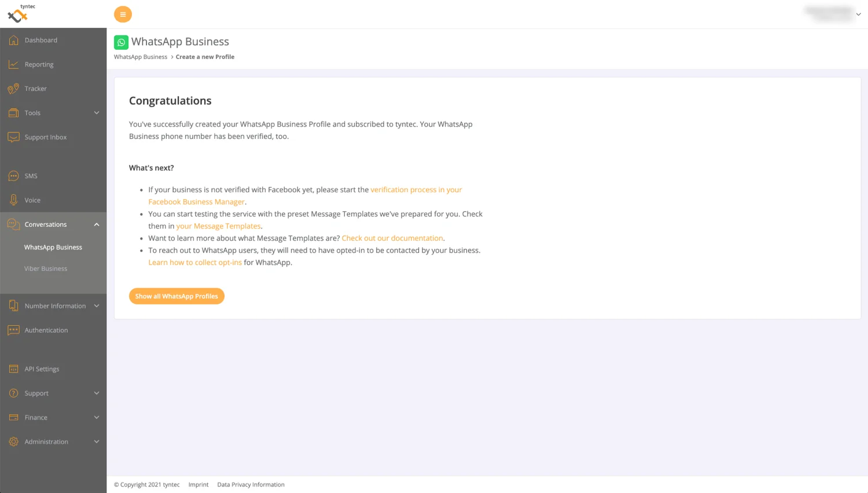Open Data Privacy Information footer link
Viewport: 868px width, 493px height.
click(251, 485)
